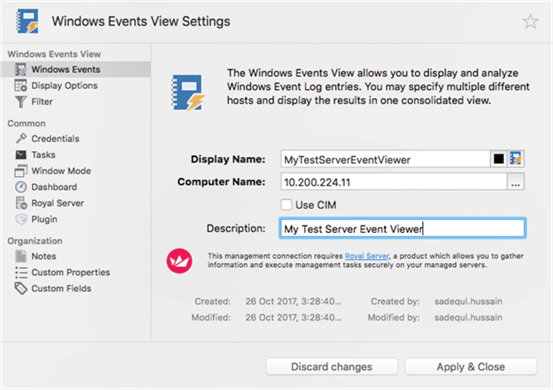Click the large notebook icon beside description text
553x390 pixels.
point(188,92)
